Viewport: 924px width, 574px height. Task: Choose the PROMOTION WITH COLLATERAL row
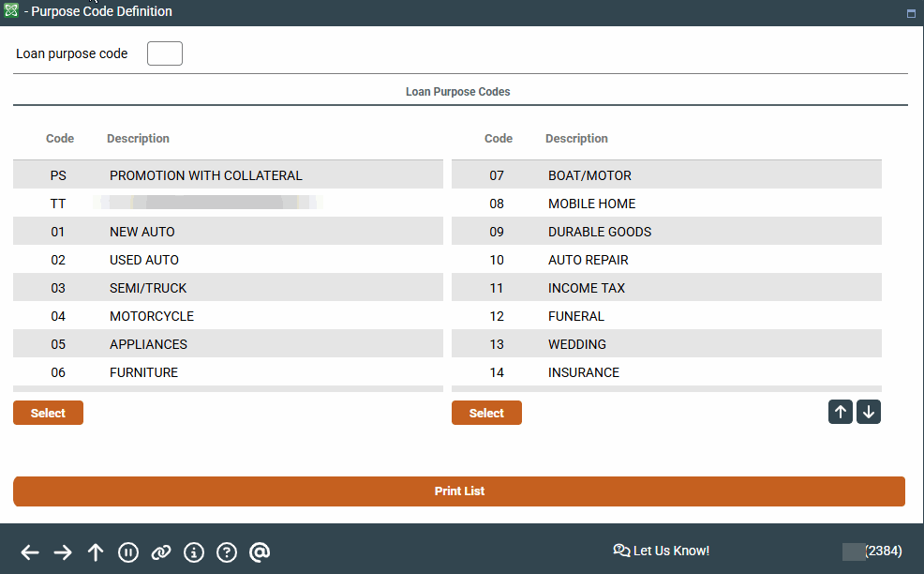point(228,175)
